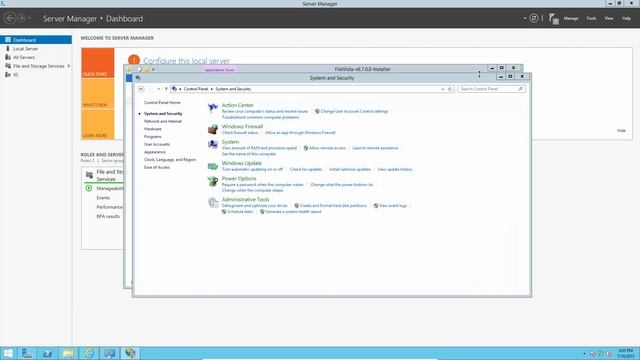
Task: Click BPA results under File and Storage
Action: 108,216
